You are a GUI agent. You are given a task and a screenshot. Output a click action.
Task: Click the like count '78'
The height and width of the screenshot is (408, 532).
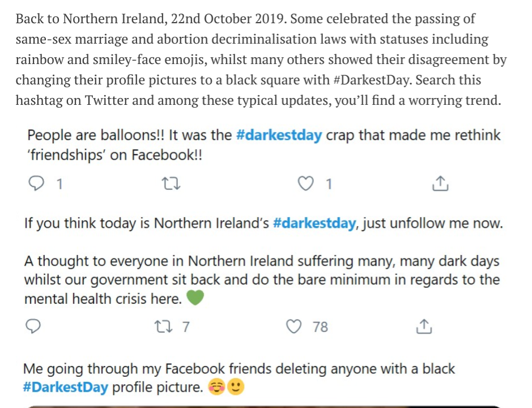pos(320,327)
